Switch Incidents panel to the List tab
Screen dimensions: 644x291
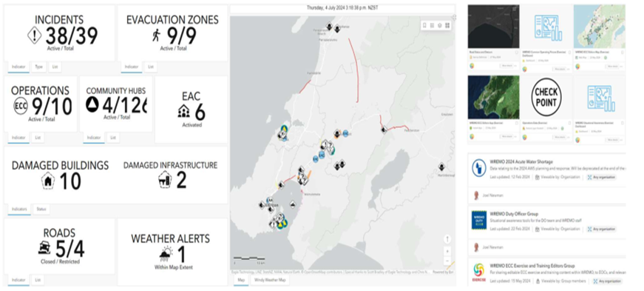point(55,67)
